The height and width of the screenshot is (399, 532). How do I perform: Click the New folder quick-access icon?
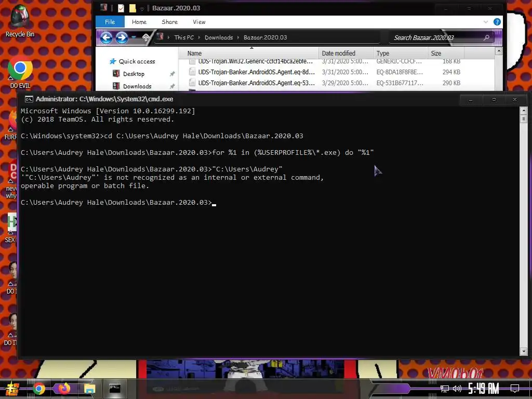[x=132, y=8]
